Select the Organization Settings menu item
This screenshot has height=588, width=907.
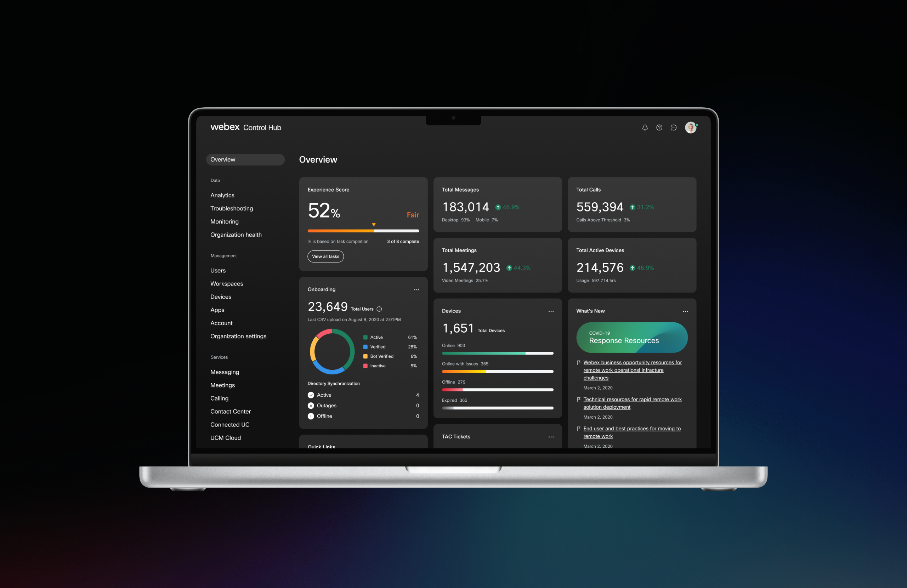239,336
